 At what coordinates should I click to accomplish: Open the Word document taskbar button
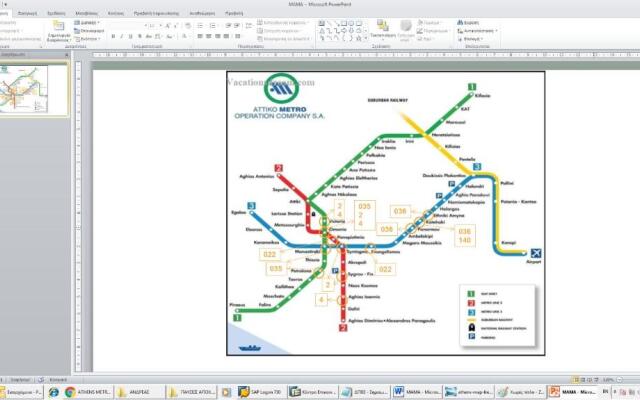click(416, 392)
